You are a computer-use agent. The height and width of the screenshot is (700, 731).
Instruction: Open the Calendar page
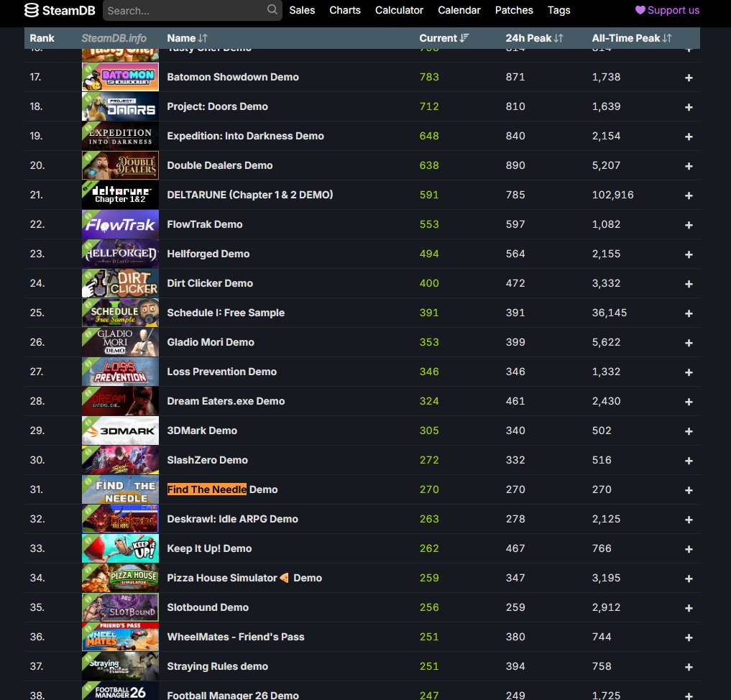[459, 10]
